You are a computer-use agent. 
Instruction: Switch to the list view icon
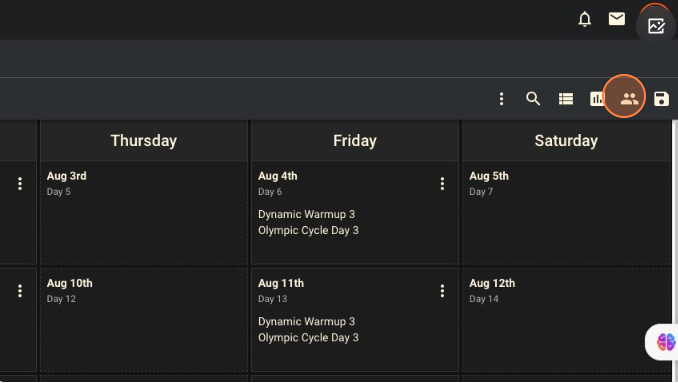coord(566,99)
